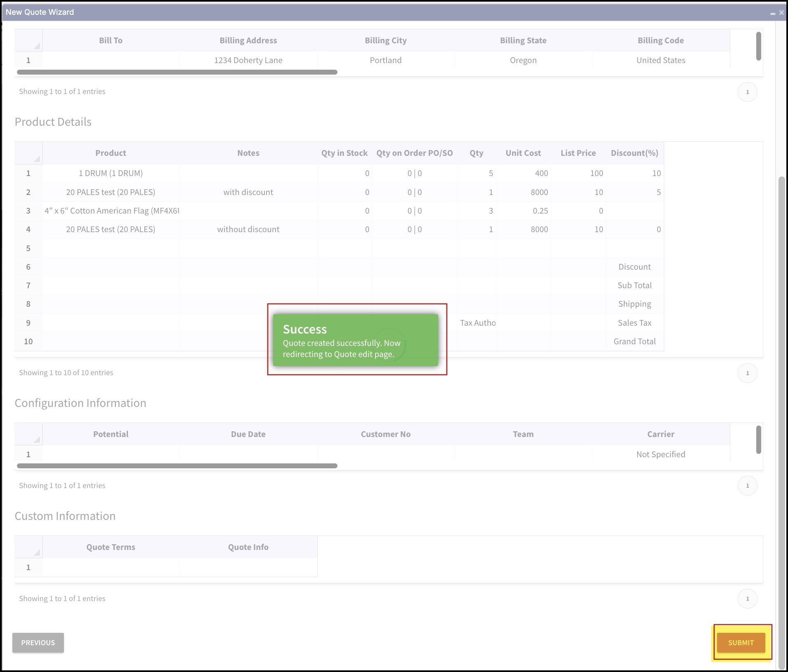Select the Unit Cost column header
This screenshot has width=788, height=672.
523,153
